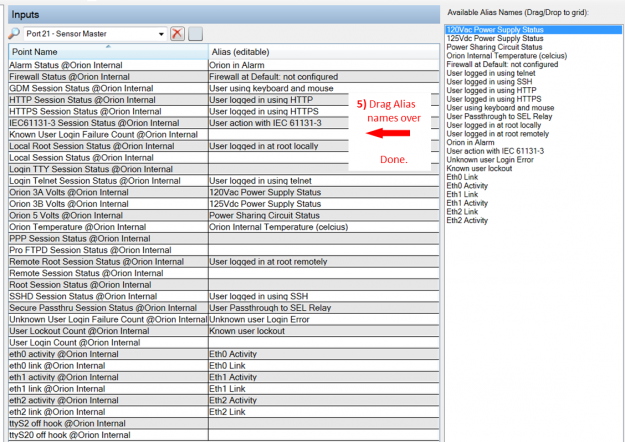Edit alias for Orion 3A Volts row
625x442 pixels.
[324, 193]
